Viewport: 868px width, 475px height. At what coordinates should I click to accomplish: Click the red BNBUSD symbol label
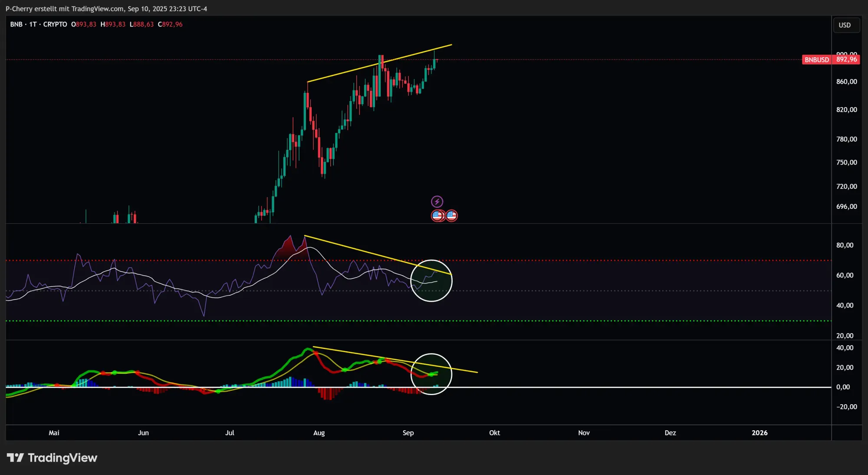pos(817,59)
